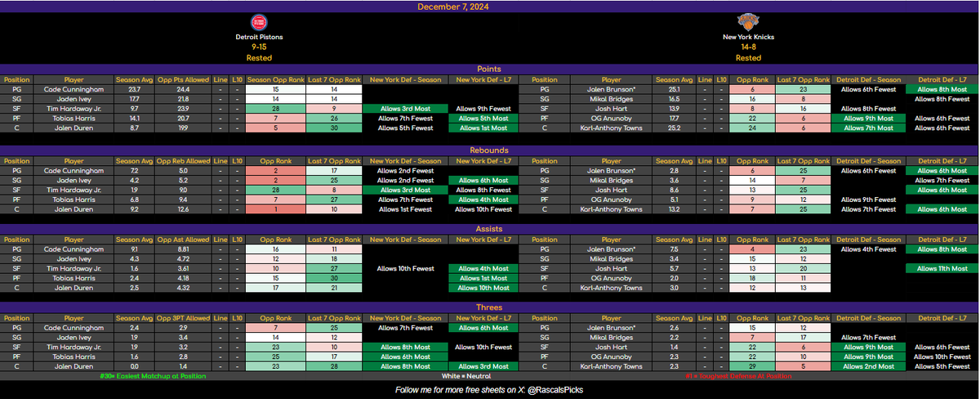Select Josh Hart in the Assists table
The width and height of the screenshot is (980, 399).
pos(611,267)
